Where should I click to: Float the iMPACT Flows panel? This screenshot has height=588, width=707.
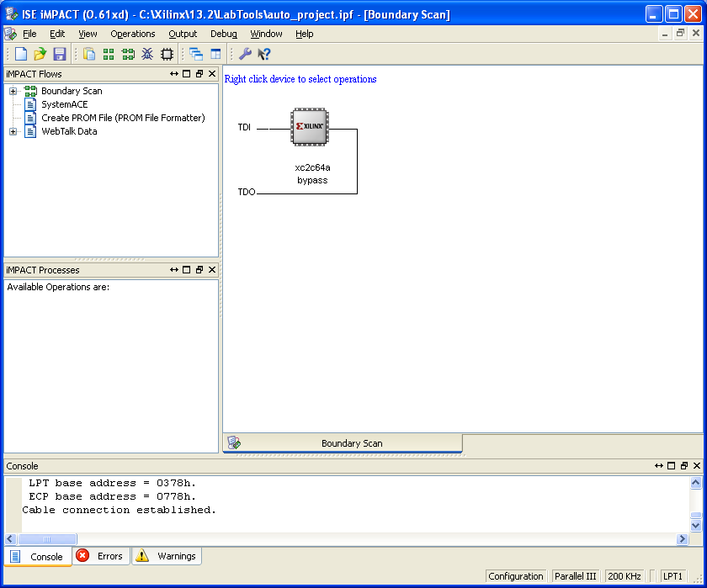(x=199, y=74)
